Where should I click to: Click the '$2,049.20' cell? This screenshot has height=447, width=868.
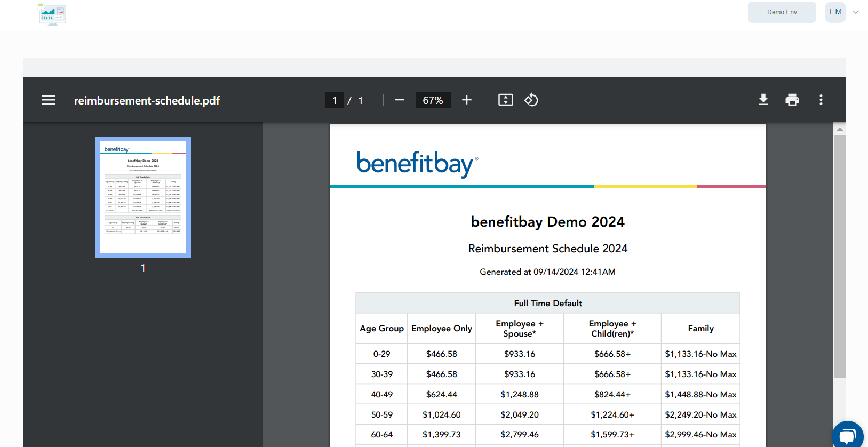click(520, 415)
